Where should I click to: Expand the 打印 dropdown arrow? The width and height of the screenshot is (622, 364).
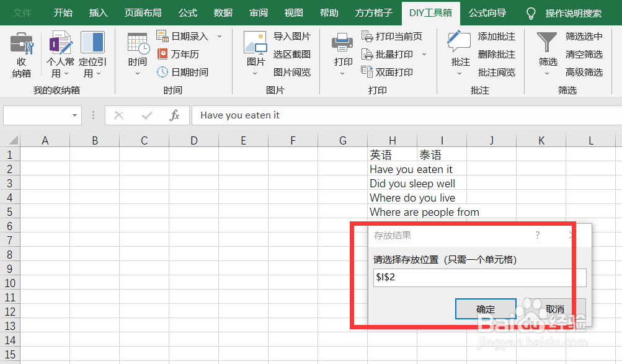pyautogui.click(x=342, y=74)
